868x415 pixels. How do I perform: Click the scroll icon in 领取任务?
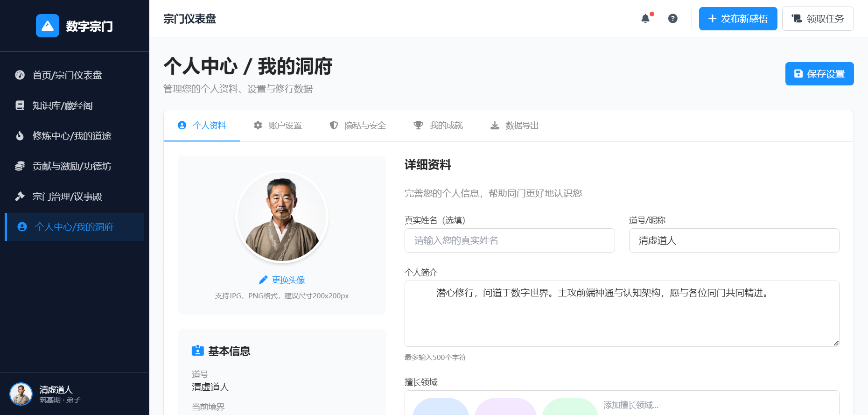coord(797,19)
